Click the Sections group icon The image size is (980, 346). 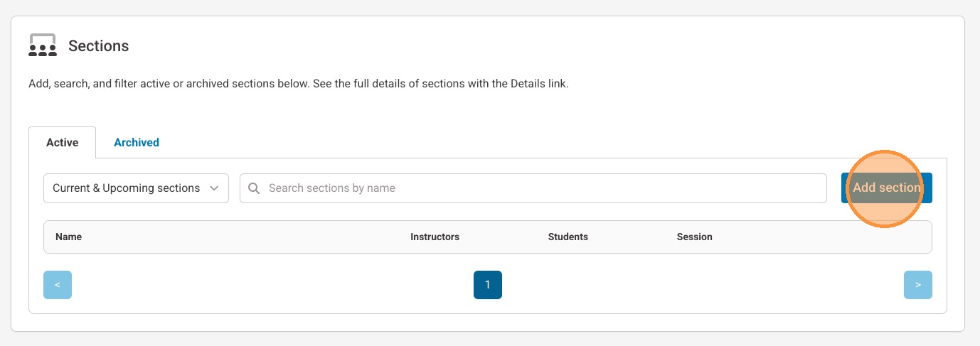click(43, 45)
